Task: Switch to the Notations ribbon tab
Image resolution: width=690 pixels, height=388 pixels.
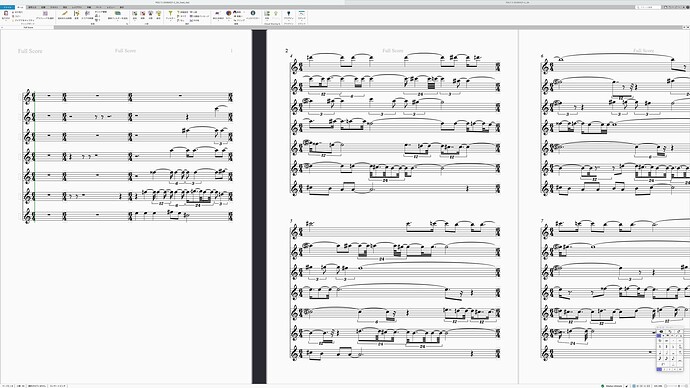Action: (43, 7)
